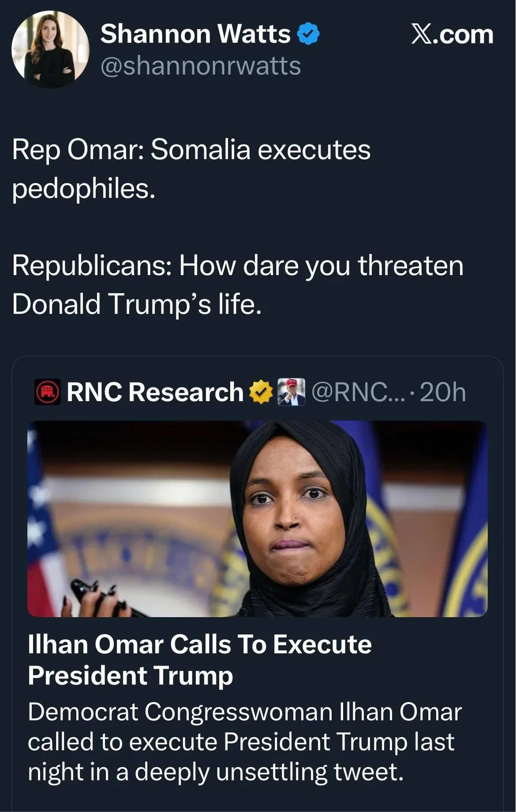The image size is (516, 812).
Task: Open Shannon Watts' profile picture
Action: tap(50, 50)
